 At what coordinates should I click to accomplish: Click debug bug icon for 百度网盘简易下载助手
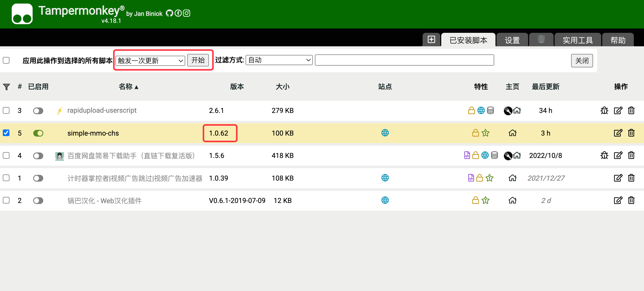[604, 155]
